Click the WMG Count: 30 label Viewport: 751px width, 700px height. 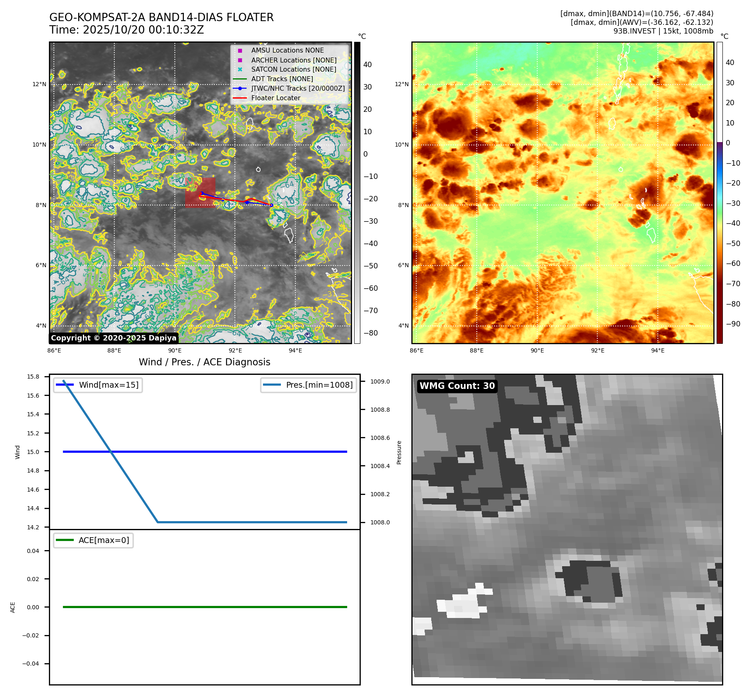(x=457, y=386)
